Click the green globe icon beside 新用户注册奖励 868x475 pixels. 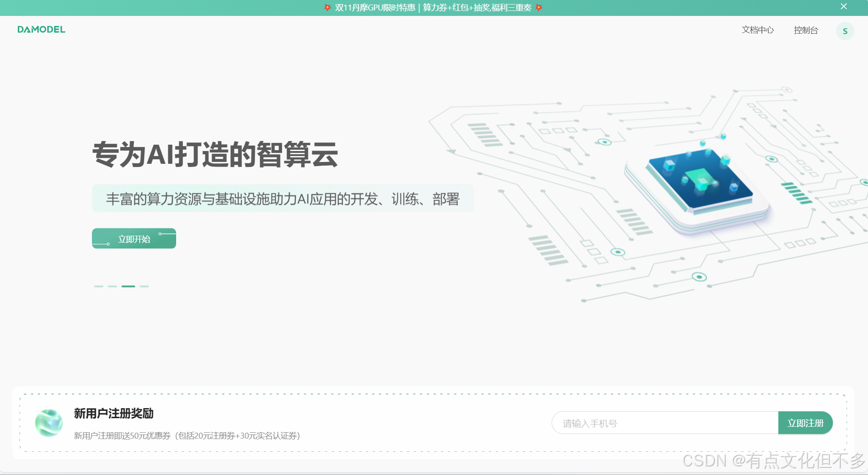tap(49, 423)
